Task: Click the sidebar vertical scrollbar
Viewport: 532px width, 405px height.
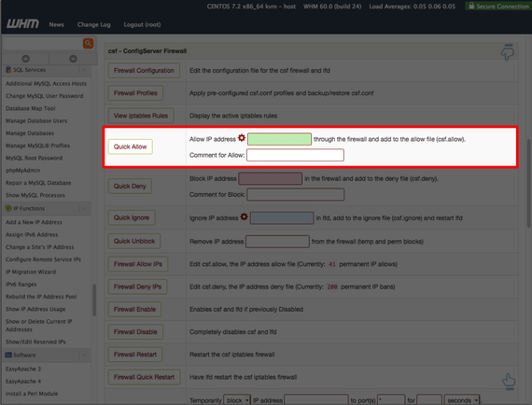Action: tap(94, 300)
